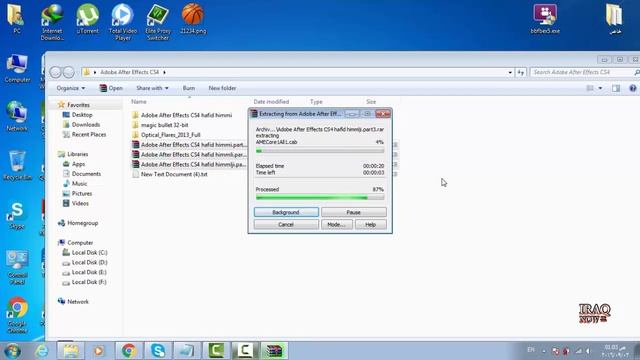
Task: Open Skype from the taskbar
Action: (x=158, y=351)
